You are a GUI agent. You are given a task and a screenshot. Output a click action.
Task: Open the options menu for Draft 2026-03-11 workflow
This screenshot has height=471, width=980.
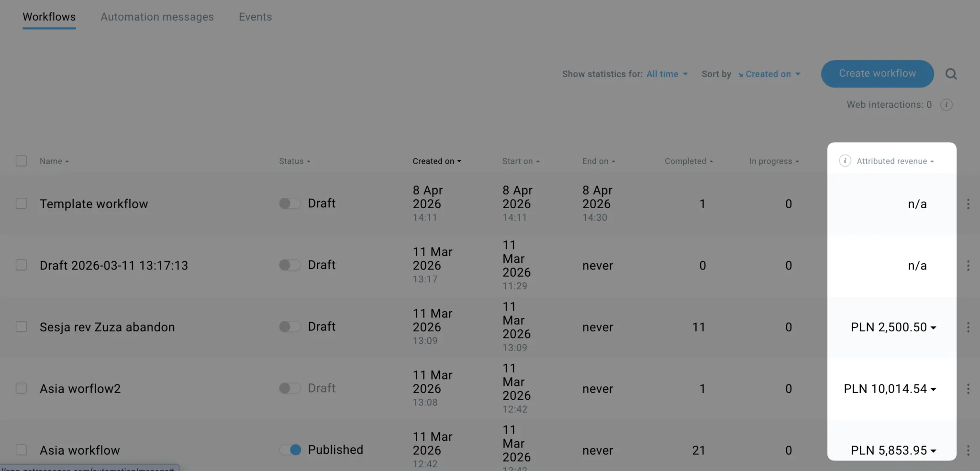[x=968, y=265]
